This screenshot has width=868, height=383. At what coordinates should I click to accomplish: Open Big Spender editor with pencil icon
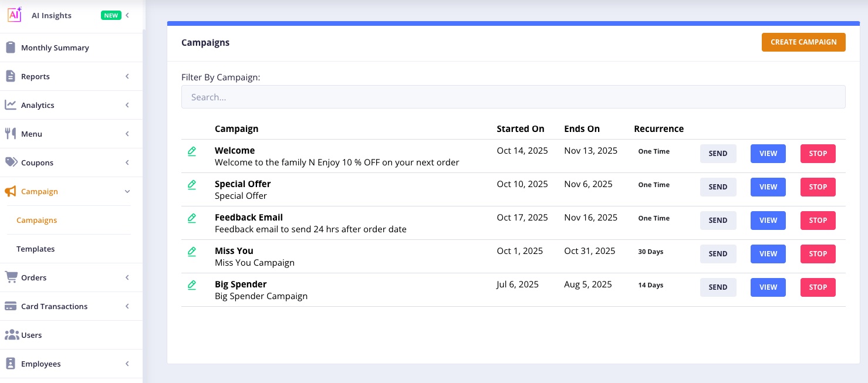pyautogui.click(x=192, y=285)
